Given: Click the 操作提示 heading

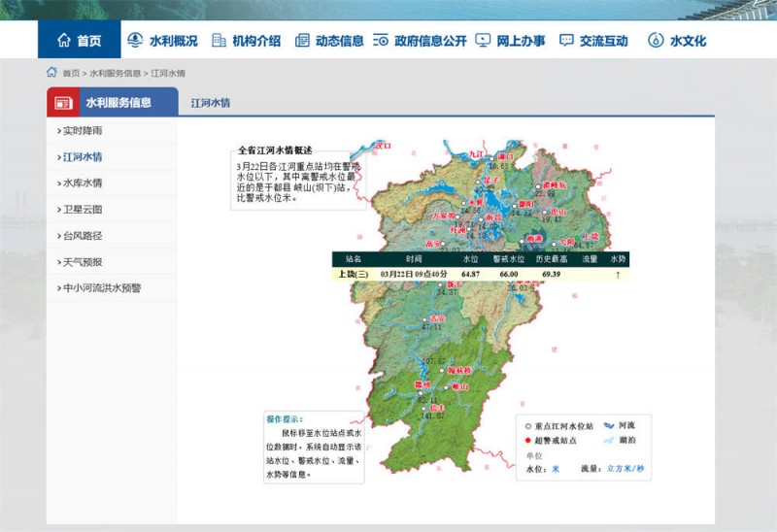Looking at the screenshot, I should coord(285,419).
